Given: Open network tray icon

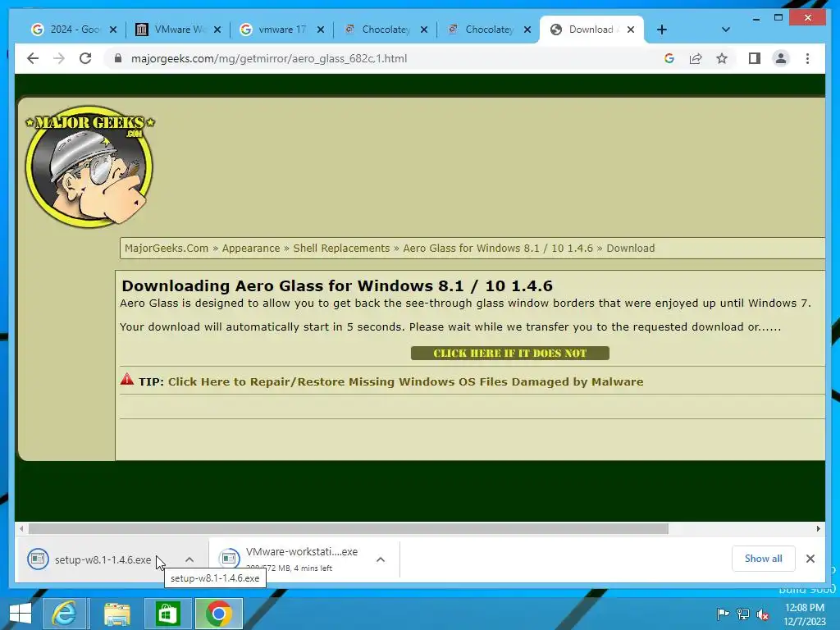Looking at the screenshot, I should coord(743,614).
